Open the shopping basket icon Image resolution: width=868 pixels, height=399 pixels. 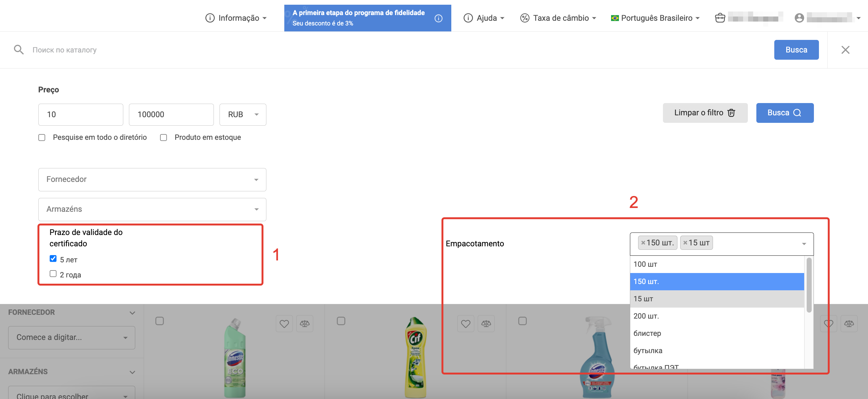[720, 18]
